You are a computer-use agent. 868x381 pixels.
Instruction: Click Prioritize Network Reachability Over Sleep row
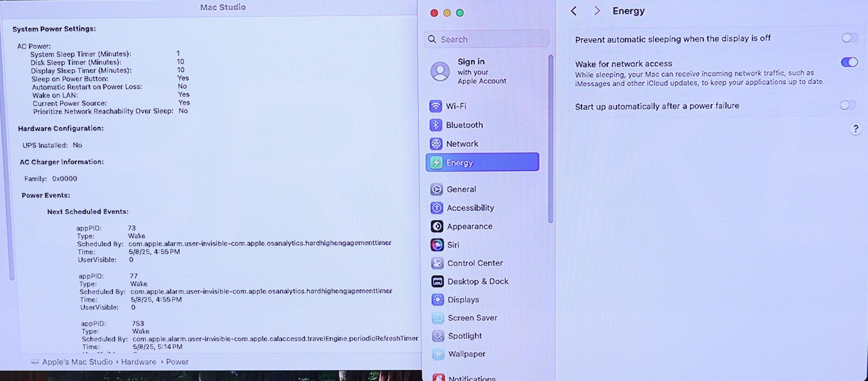110,111
